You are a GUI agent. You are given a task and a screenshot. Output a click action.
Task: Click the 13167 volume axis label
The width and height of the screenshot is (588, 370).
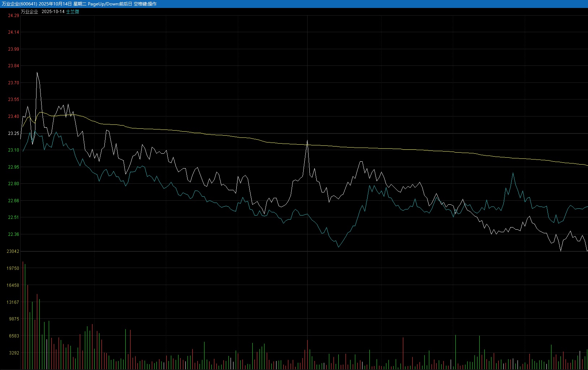13,302
